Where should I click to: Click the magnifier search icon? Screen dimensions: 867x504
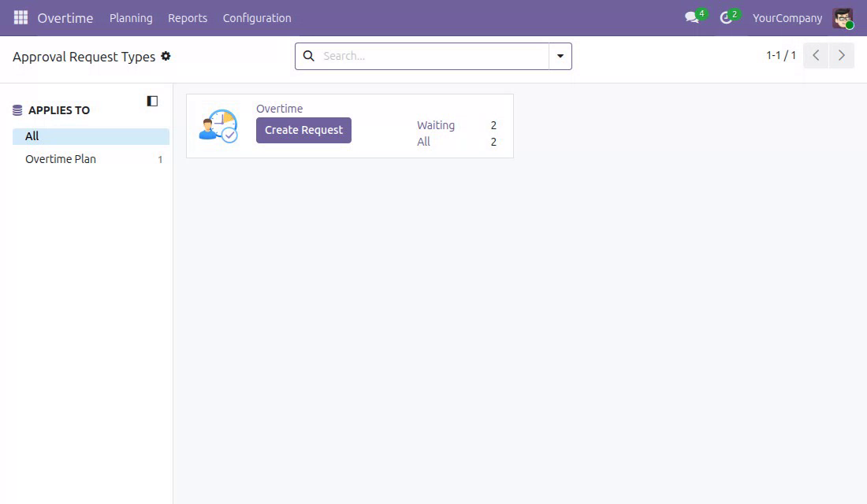(308, 56)
